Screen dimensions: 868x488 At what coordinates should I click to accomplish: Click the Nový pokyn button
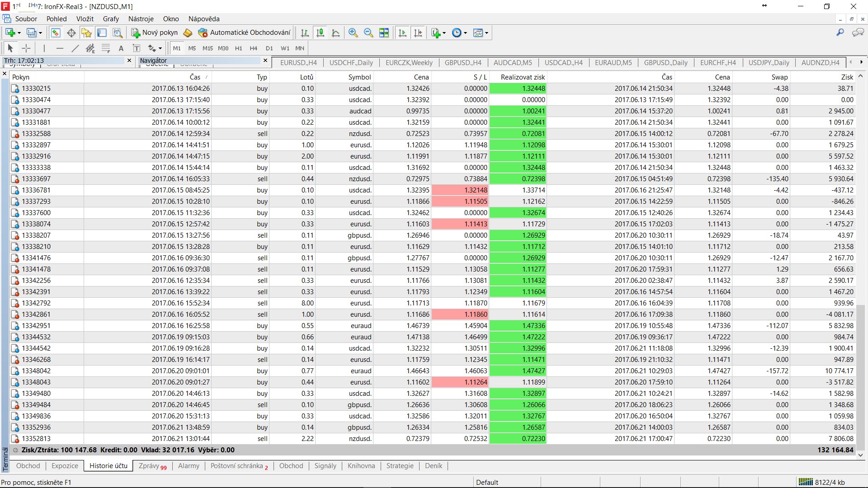point(155,33)
